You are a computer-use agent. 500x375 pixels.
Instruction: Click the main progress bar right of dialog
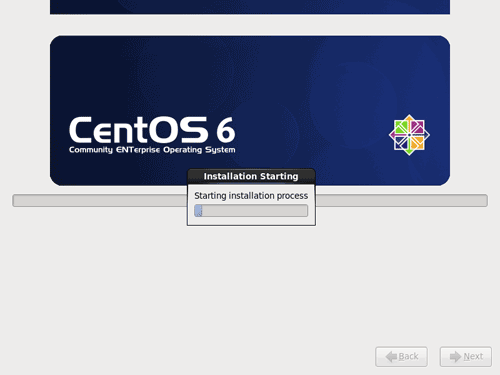point(402,201)
